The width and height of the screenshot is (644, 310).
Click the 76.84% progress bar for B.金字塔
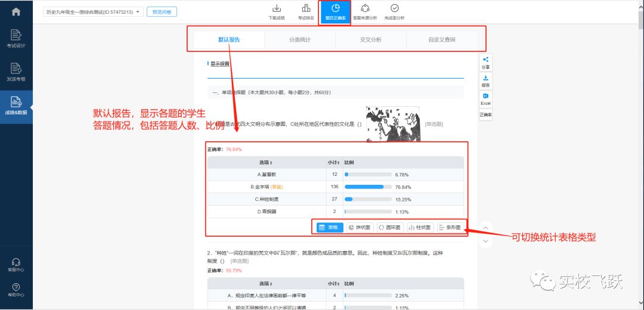(x=368, y=187)
